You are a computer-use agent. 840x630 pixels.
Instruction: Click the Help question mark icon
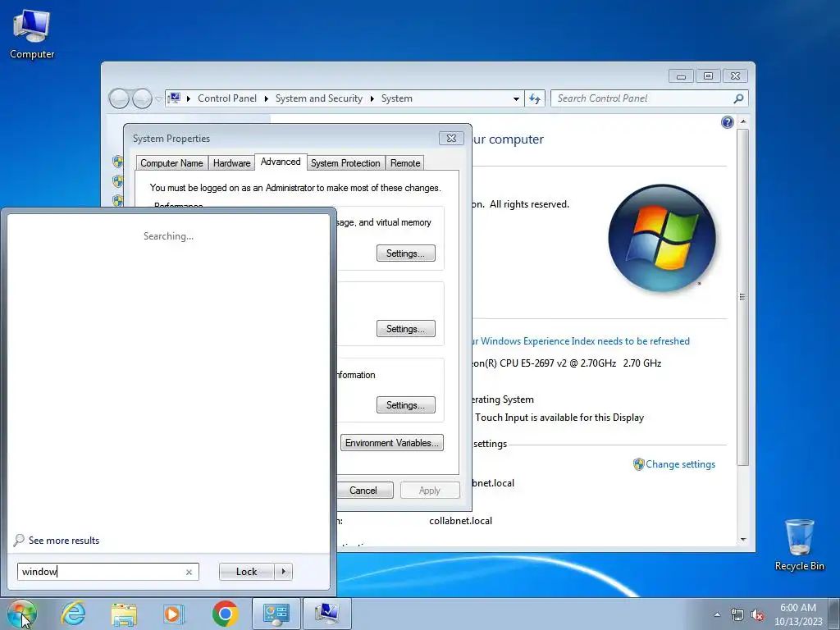click(727, 122)
